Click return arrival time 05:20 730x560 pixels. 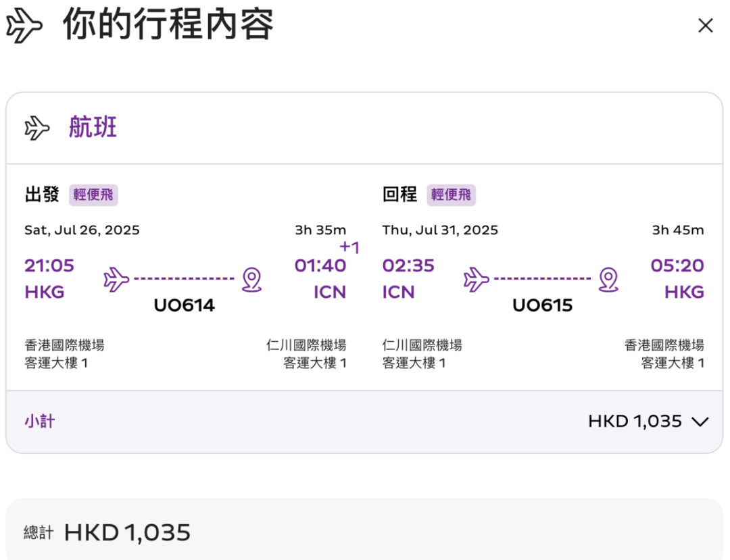click(x=677, y=265)
